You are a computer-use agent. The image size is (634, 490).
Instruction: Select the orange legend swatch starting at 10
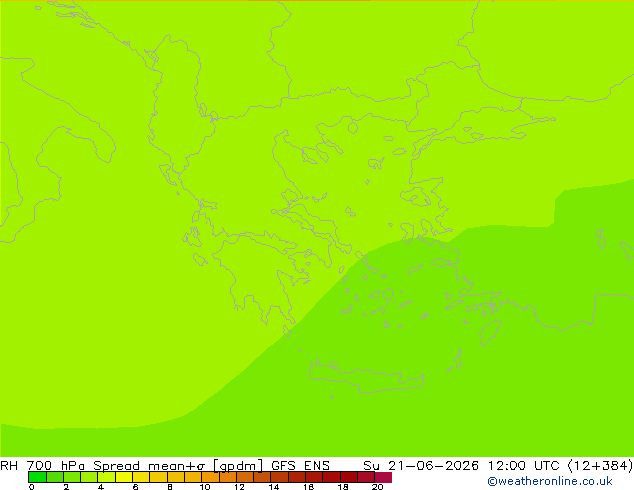[210, 477]
